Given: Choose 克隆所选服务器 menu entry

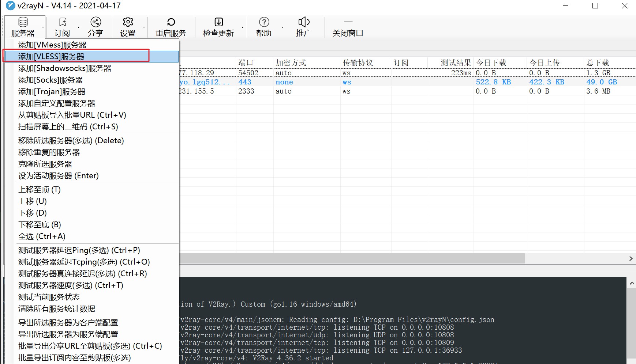Looking at the screenshot, I should (x=91, y=164).
